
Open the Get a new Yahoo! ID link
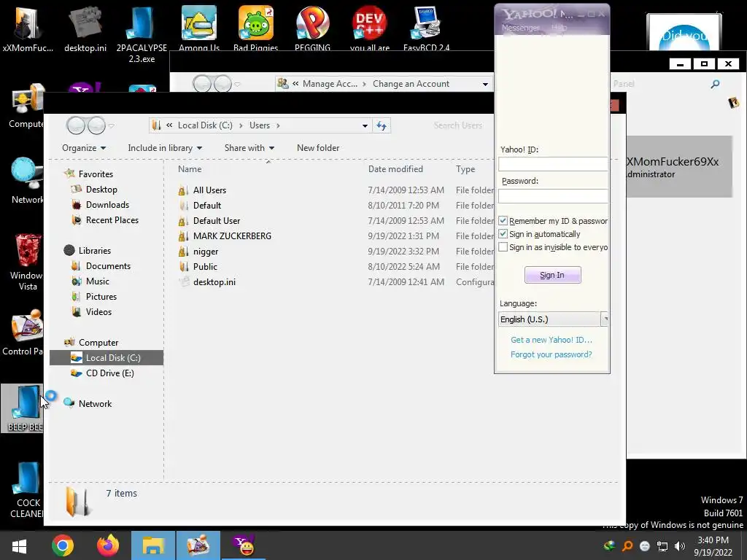(x=551, y=340)
